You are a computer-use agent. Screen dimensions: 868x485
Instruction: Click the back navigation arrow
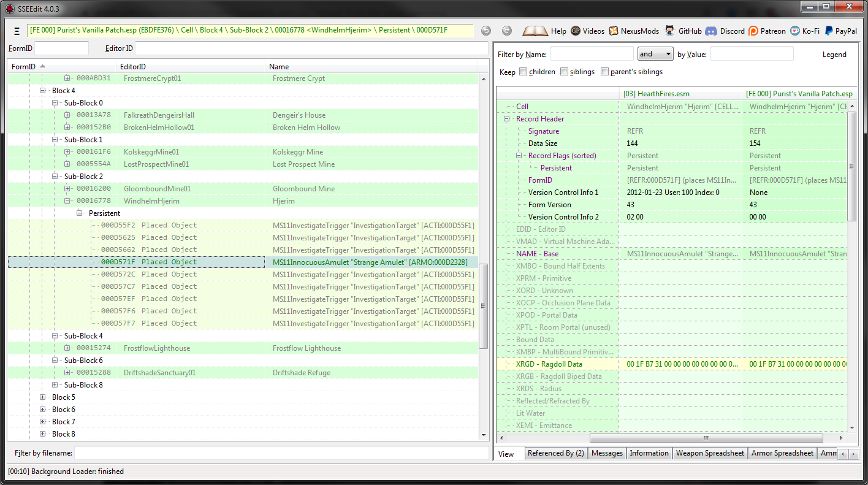485,31
